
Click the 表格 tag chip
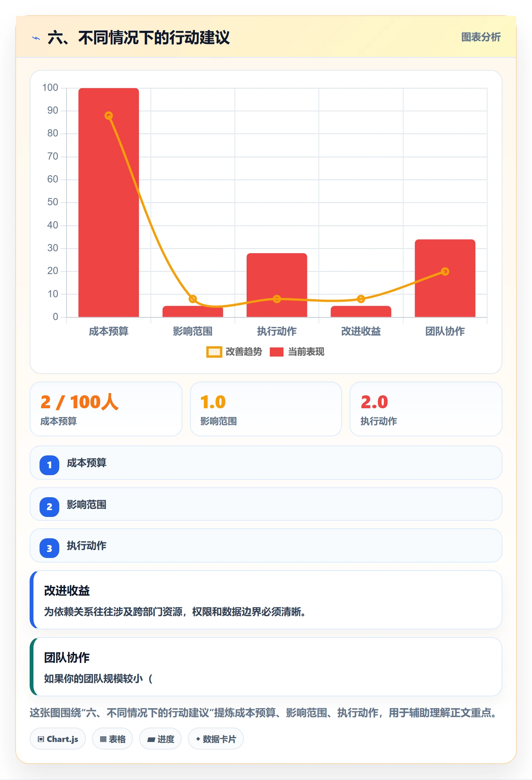coord(112,739)
